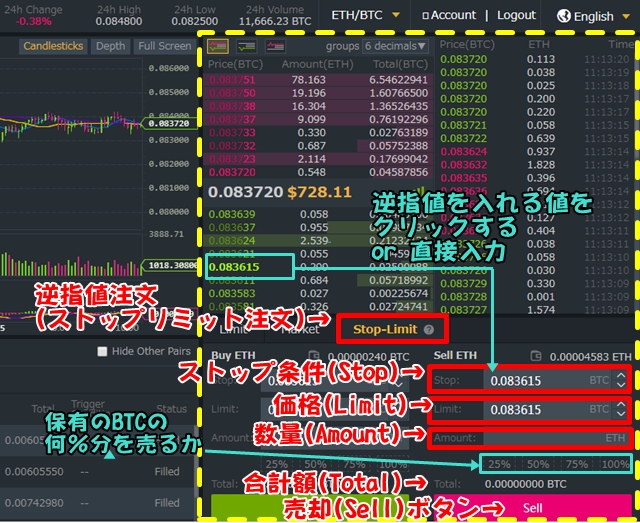
Task: Select 25% on the Buy ETH side
Action: [277, 464]
